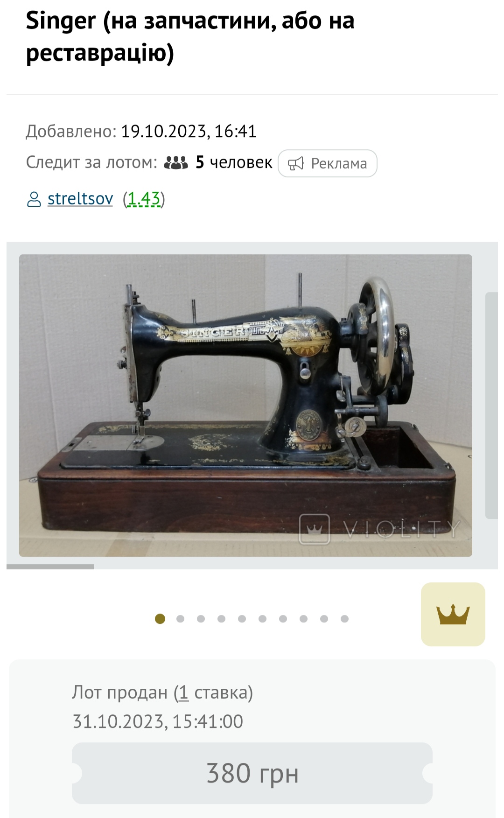Screen dimensions: 504x818
Task: Click the next photo preview edge
Action: coord(491,405)
